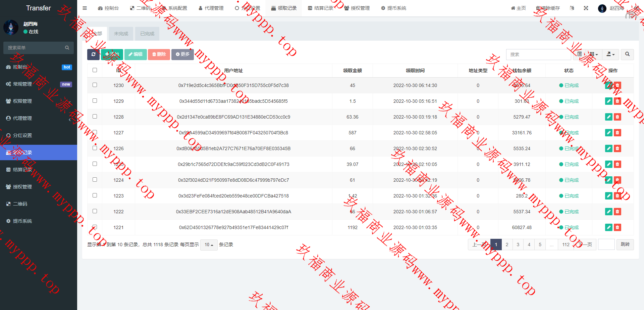Select the checkbox for record 1224
Viewport: 644px width, 310px height.
coord(95,180)
